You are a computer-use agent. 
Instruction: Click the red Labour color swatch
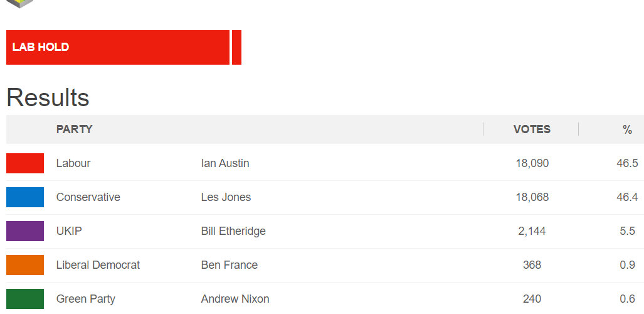click(25, 163)
